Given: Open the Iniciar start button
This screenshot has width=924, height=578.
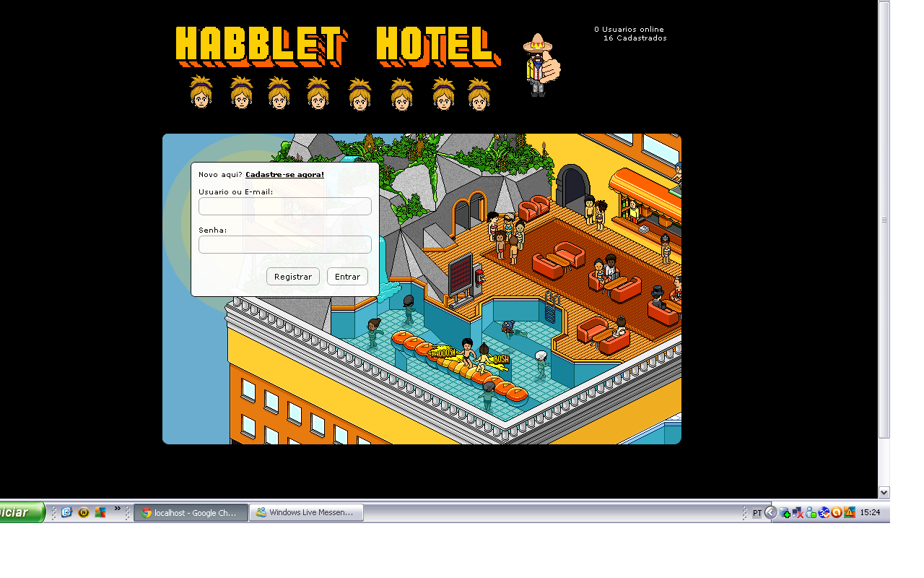Looking at the screenshot, I should click(x=22, y=512).
